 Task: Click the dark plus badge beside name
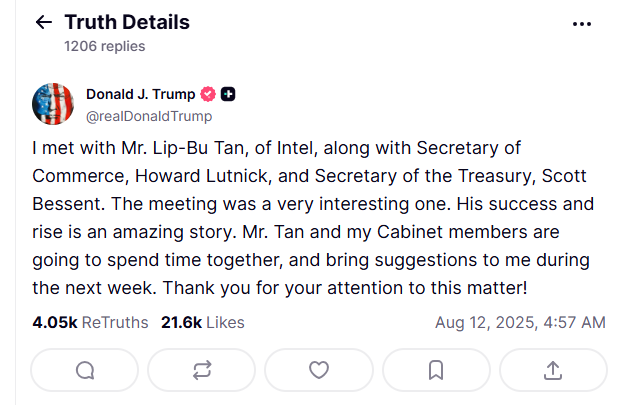click(228, 94)
